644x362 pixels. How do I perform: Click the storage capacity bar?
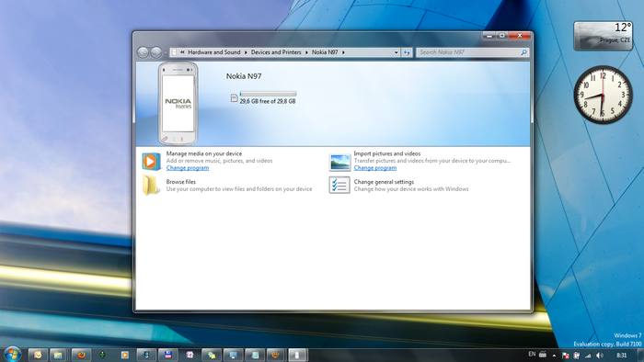tap(268, 94)
